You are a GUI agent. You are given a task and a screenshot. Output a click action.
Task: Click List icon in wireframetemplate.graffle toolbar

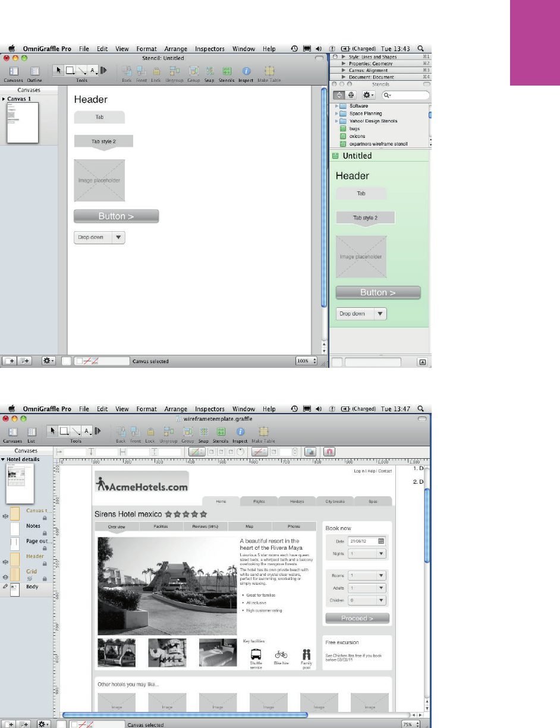coord(31,432)
